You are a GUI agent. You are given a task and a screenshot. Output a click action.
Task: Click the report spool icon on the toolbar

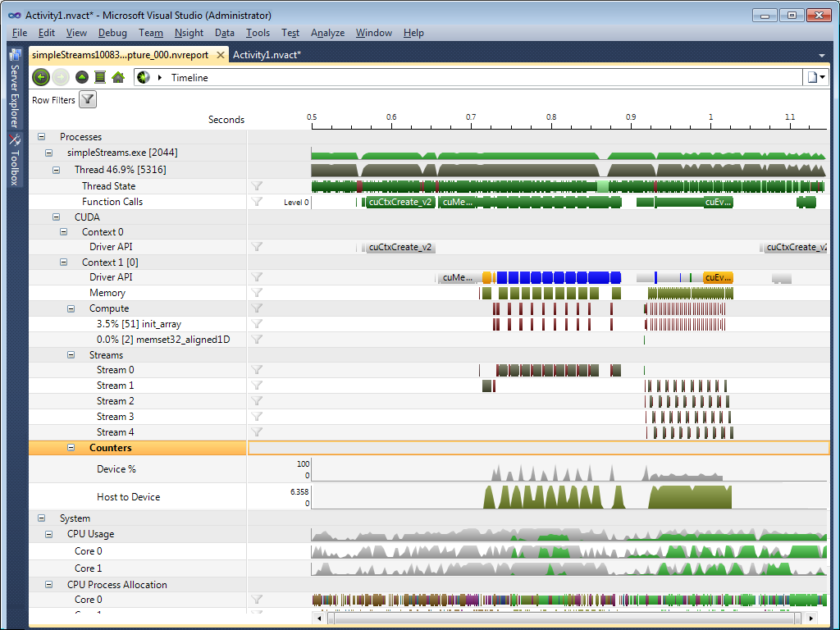coord(99,77)
